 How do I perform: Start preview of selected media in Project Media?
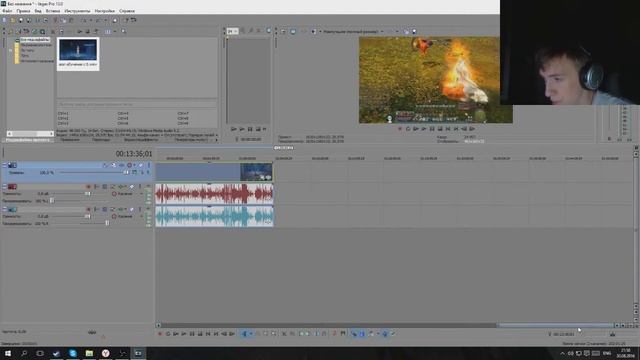point(80,31)
